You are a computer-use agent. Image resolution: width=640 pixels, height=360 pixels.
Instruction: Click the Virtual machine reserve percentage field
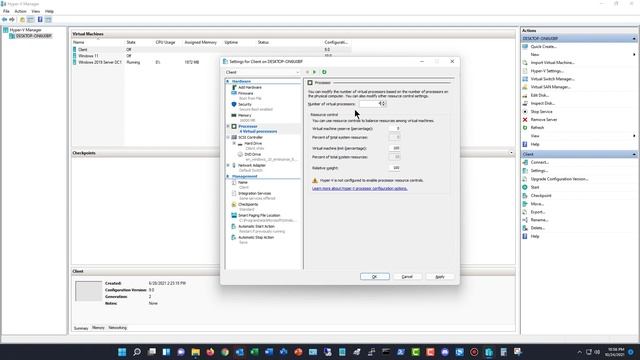click(394, 129)
